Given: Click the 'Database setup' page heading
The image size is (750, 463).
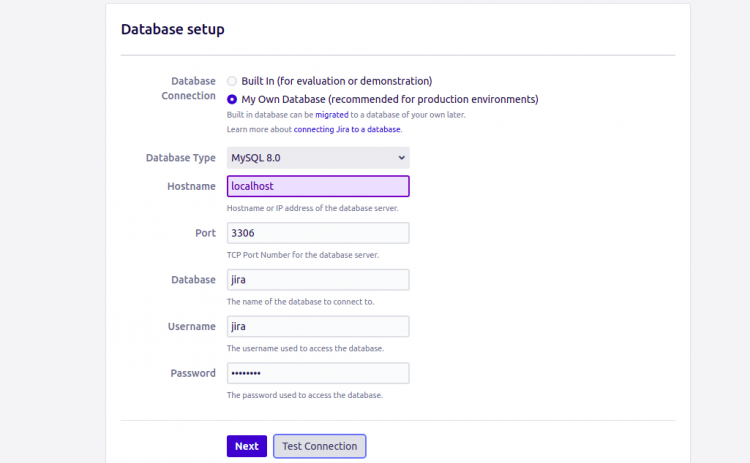Looking at the screenshot, I should [x=173, y=29].
